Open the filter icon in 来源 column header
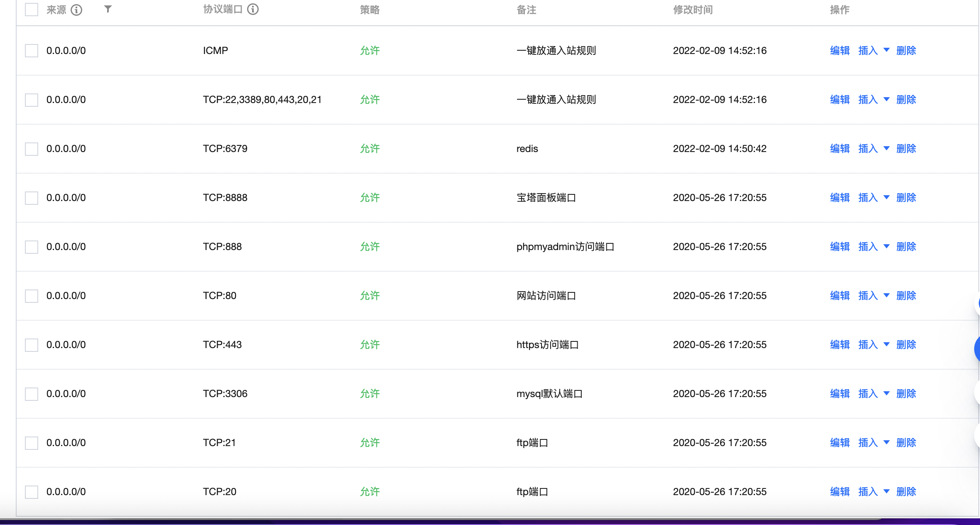 coord(108,9)
